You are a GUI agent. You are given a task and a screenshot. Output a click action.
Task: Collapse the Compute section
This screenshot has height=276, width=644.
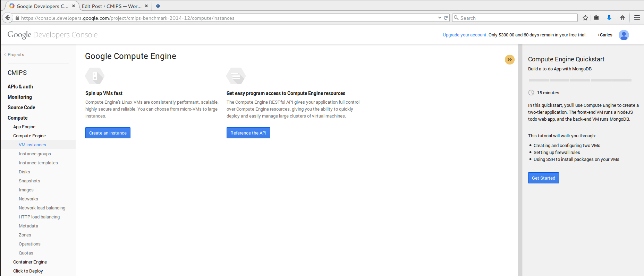tap(18, 118)
